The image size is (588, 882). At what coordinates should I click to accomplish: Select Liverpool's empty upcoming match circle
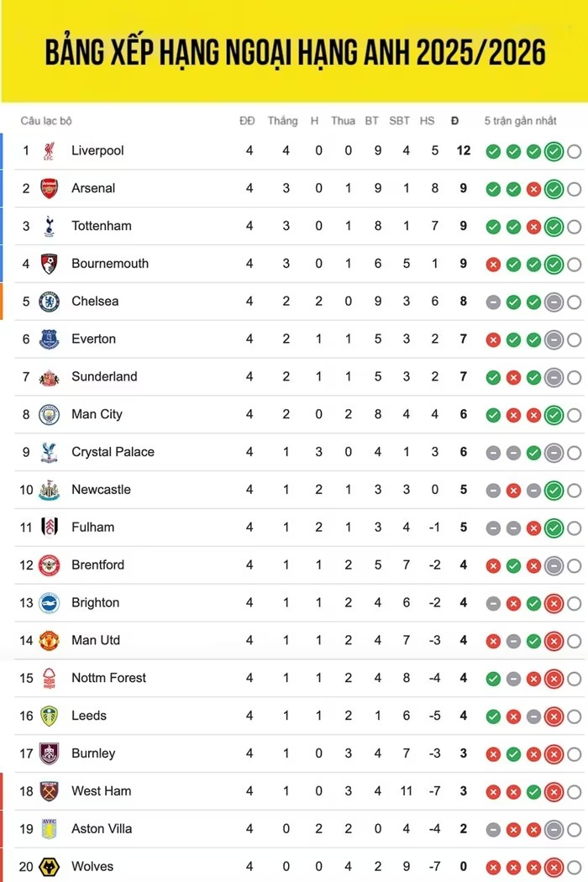click(574, 151)
